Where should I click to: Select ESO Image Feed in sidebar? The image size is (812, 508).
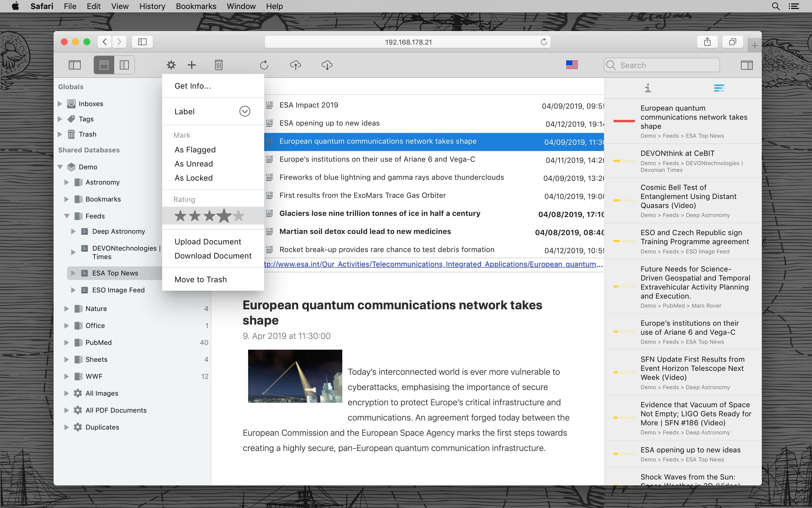tap(118, 290)
